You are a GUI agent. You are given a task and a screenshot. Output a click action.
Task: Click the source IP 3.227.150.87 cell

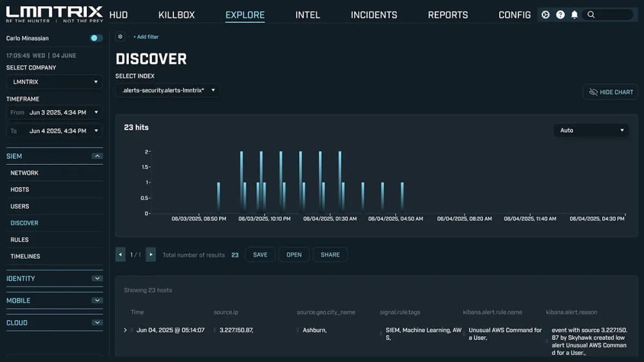[236, 330]
